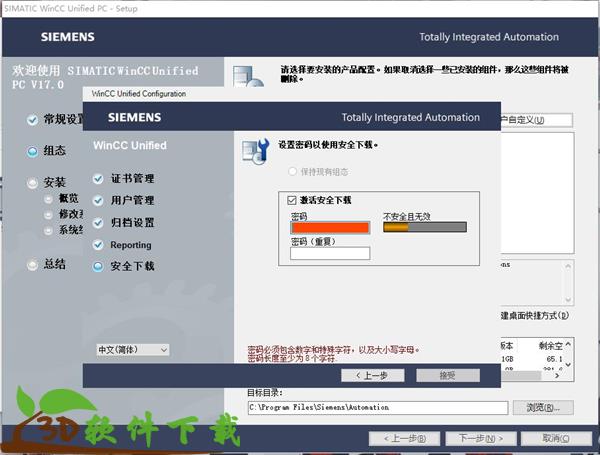Select 用户管理 step in configuration list
Viewport: 600px width, 455px height.
coord(132,201)
